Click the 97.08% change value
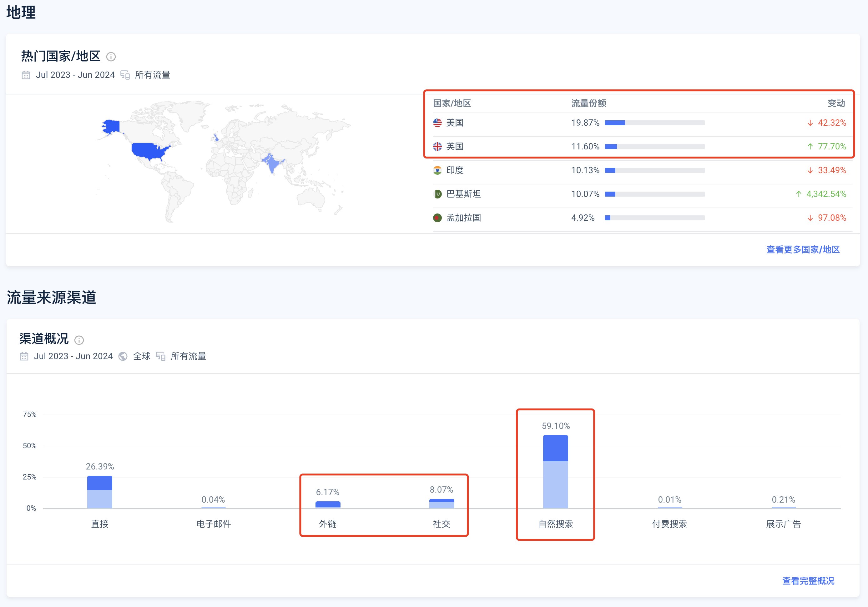The height and width of the screenshot is (607, 868). point(832,218)
